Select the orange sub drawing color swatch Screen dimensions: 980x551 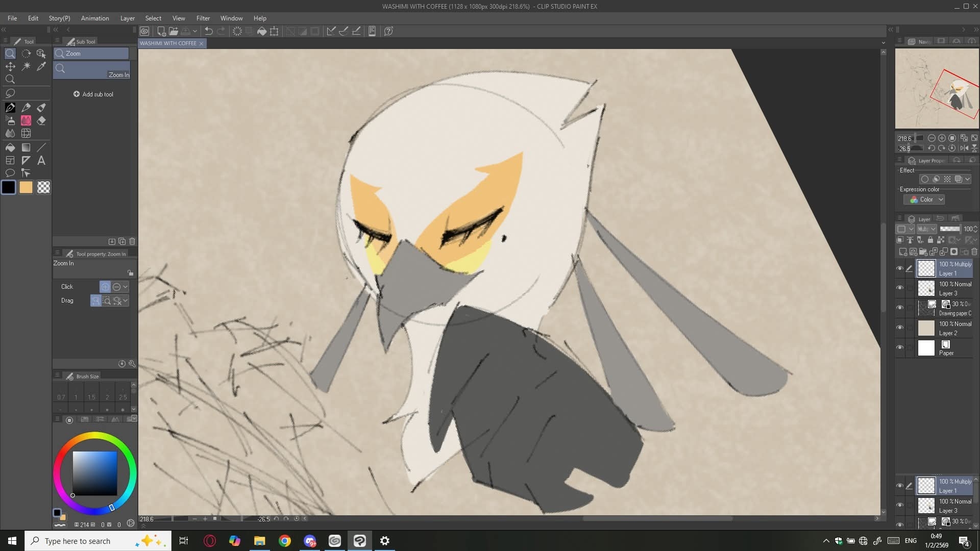click(x=26, y=187)
